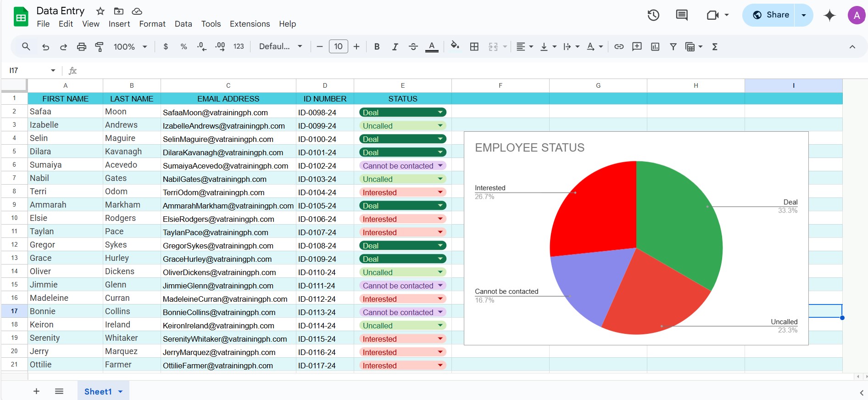This screenshot has width=868, height=400.
Task: Expand the font family dropdown
Action: click(280, 47)
